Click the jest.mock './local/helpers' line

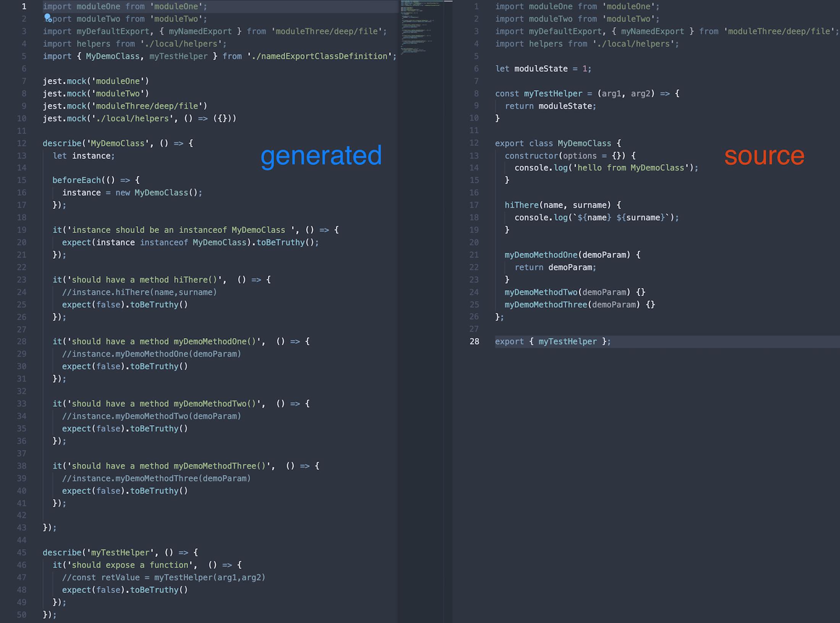point(139,118)
